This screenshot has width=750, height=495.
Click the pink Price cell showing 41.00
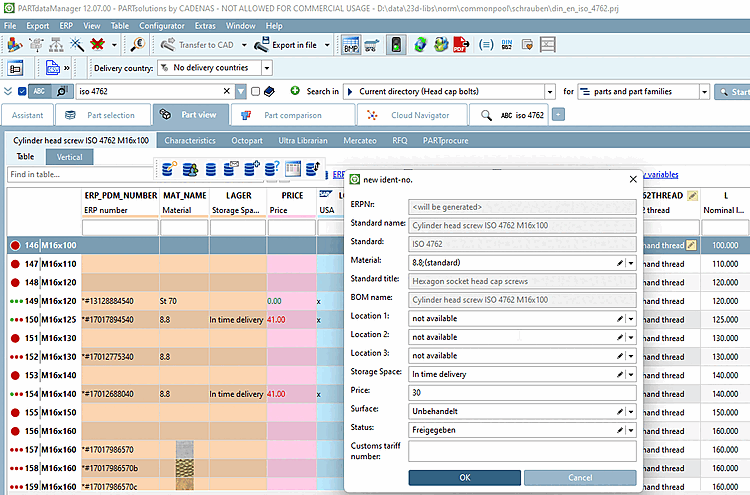click(289, 320)
